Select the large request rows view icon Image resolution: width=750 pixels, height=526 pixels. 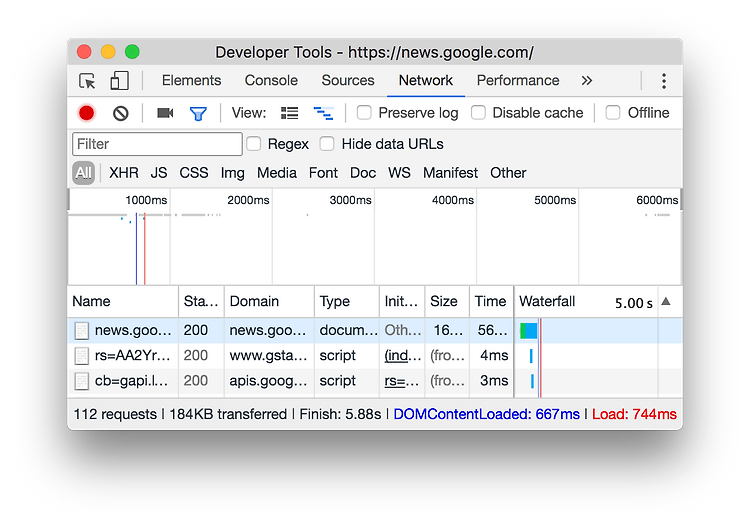(289, 113)
